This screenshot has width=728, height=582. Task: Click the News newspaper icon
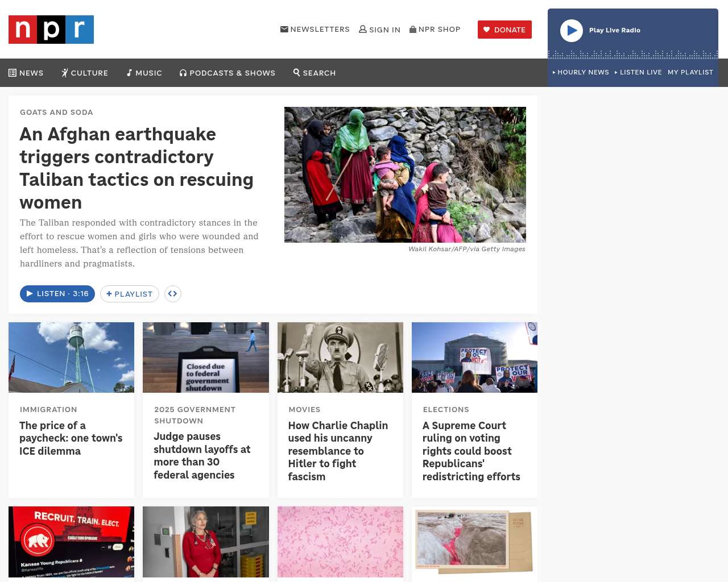tap(13, 73)
